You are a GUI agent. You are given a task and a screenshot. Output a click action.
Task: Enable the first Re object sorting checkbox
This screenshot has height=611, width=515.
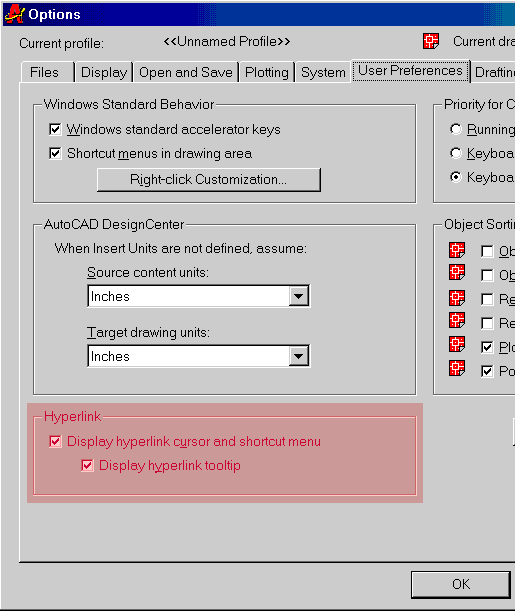coord(487,299)
